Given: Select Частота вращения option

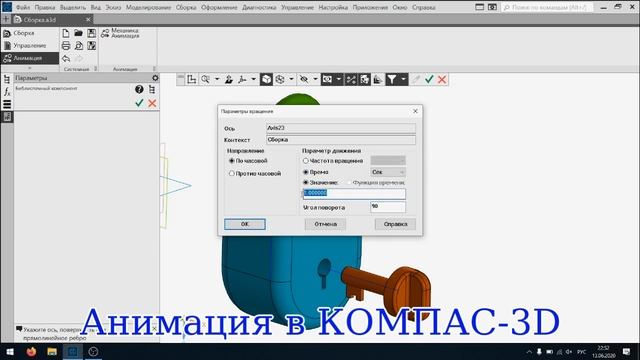Looking at the screenshot, I should pos(333,161).
